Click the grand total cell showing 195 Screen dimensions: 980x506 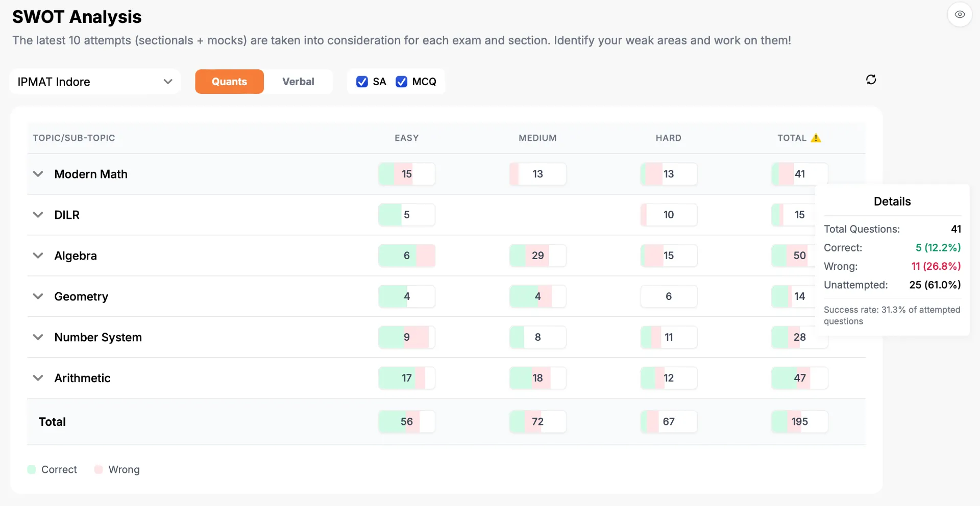point(799,422)
